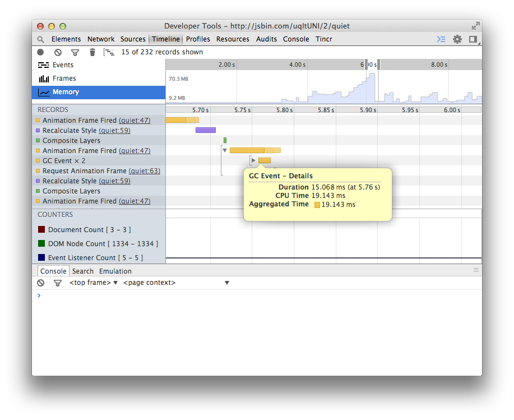This screenshot has width=514, height=420.
Task: Toggle the Document Count color swatch
Action: (41, 229)
